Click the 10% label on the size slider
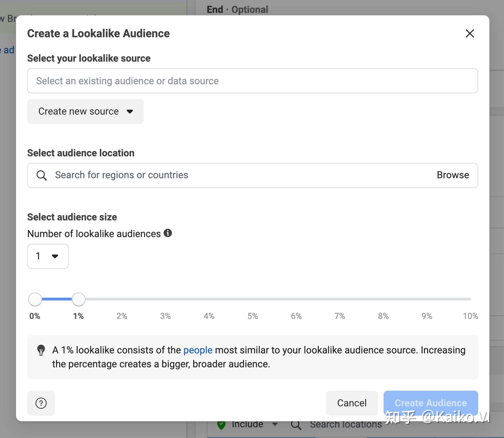The width and height of the screenshot is (504, 438). coord(470,316)
